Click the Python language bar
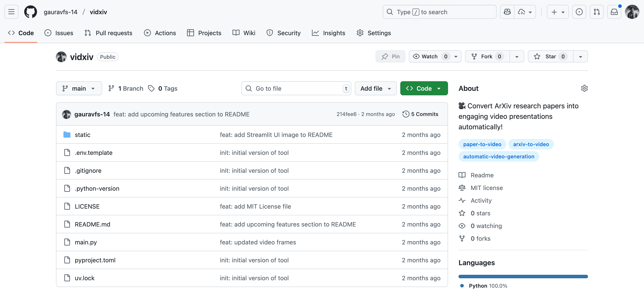The image size is (644, 294). (523, 276)
